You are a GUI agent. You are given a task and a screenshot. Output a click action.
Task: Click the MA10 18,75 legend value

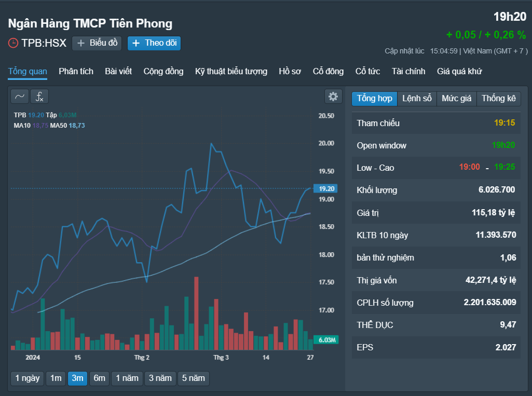(40, 126)
